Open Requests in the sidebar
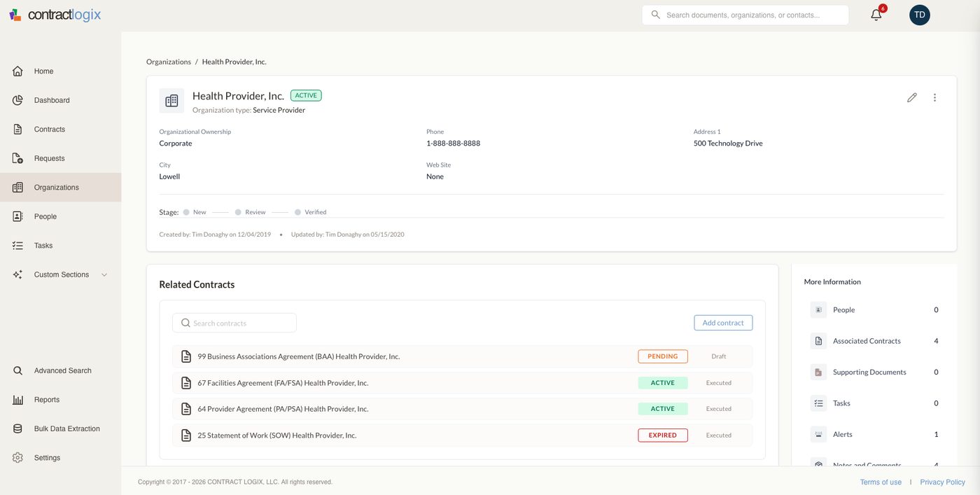Screen dimensions: 980x495 (x=60, y=158)
